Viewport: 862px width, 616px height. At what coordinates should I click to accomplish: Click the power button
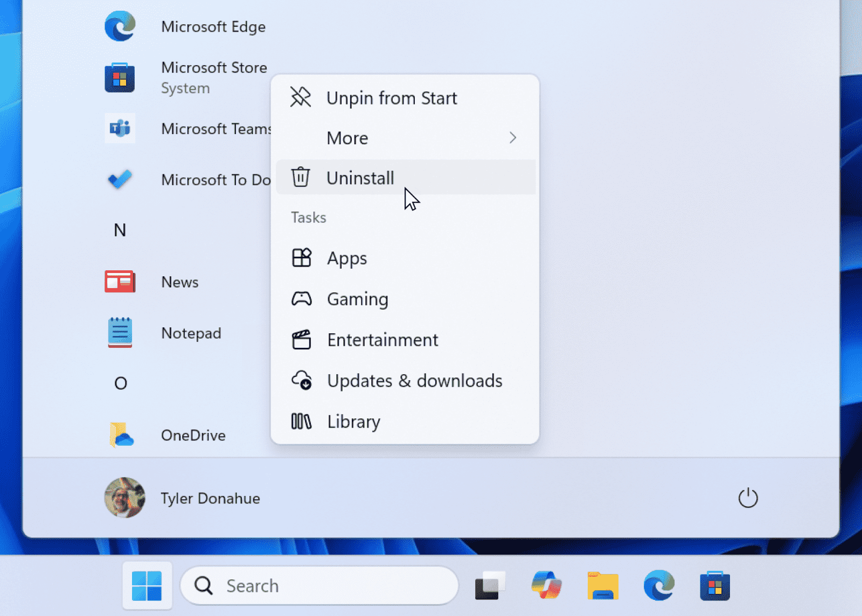(748, 498)
